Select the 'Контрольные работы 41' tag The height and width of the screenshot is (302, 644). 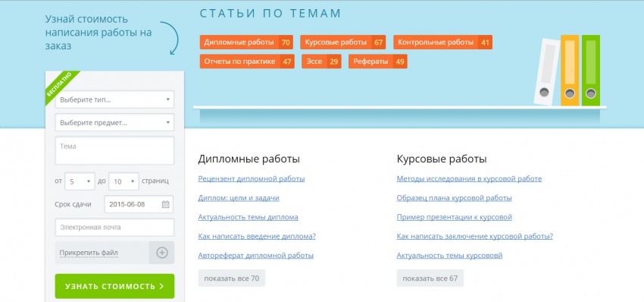442,42
